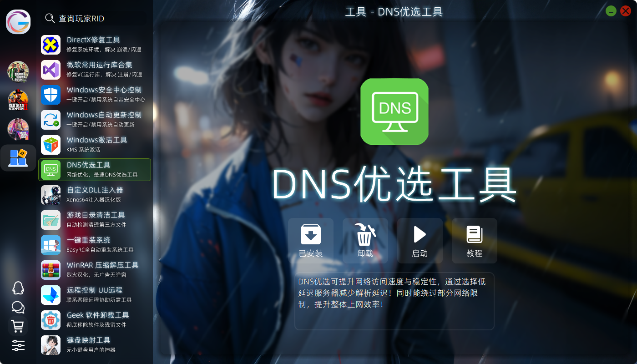Image resolution: width=637 pixels, height=364 pixels.
Task: Select 远程控制 UU远程 list item
Action: click(95, 295)
